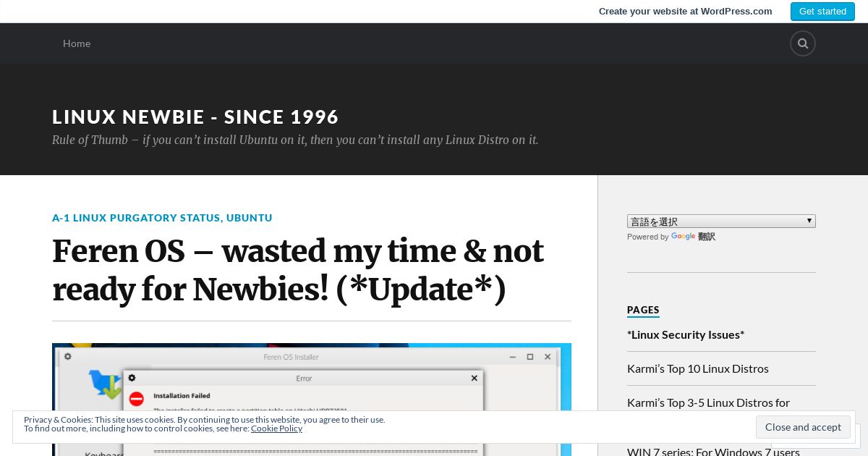Click Close and accept cookie button

tap(803, 427)
